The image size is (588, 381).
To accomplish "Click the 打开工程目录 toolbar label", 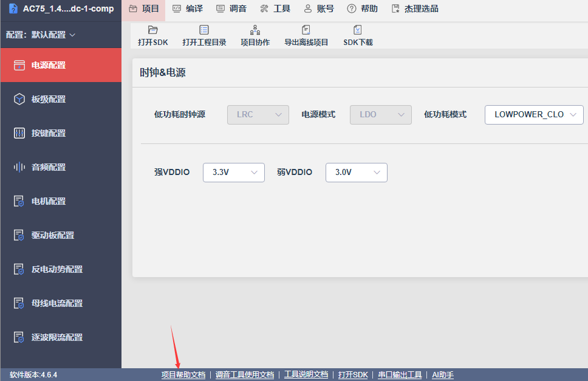I will pyautogui.click(x=204, y=43).
